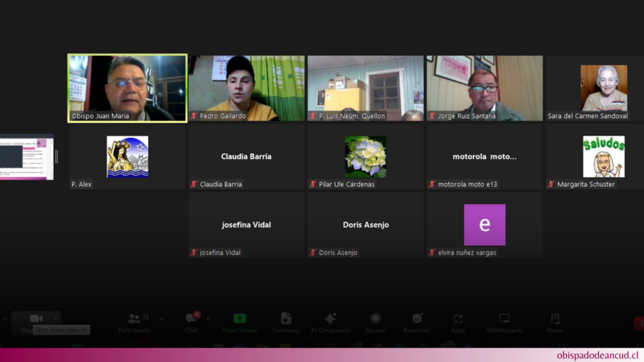Click the resize handle beside shared screen thumbnail
The width and height of the screenshot is (644, 362).
point(57,157)
